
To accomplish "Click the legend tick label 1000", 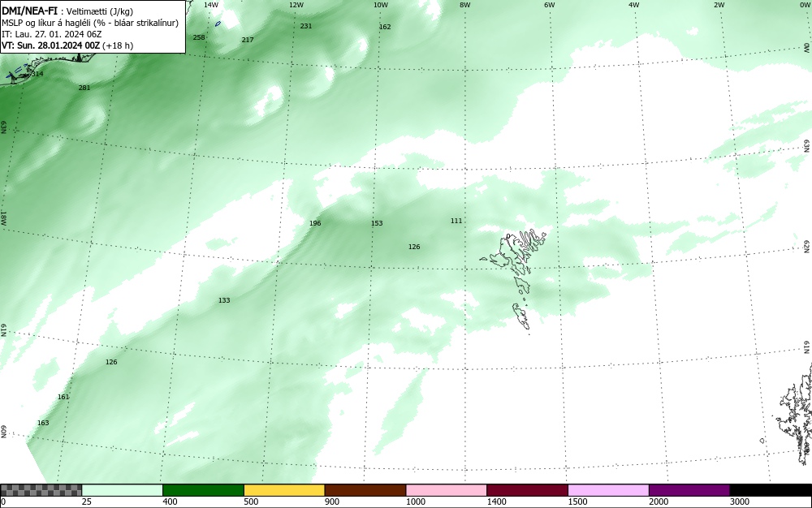I will point(415,502).
